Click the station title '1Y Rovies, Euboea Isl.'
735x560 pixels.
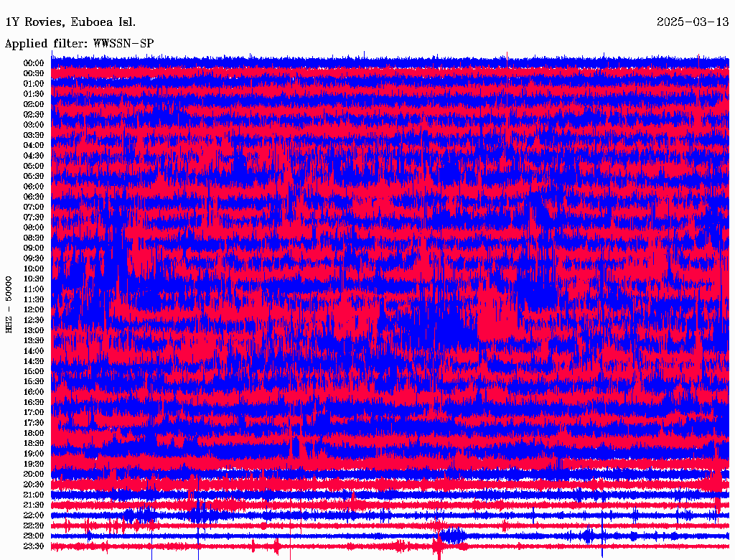[70, 22]
